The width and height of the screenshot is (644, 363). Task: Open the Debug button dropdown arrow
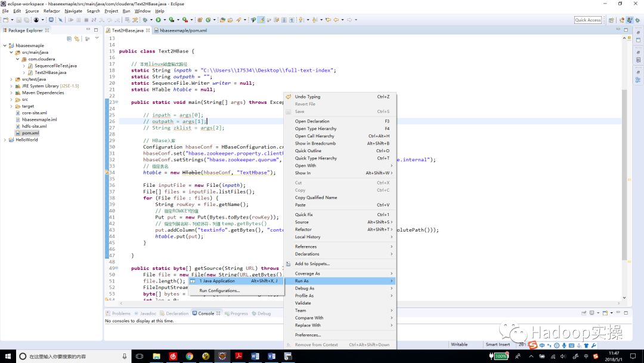[x=151, y=20]
